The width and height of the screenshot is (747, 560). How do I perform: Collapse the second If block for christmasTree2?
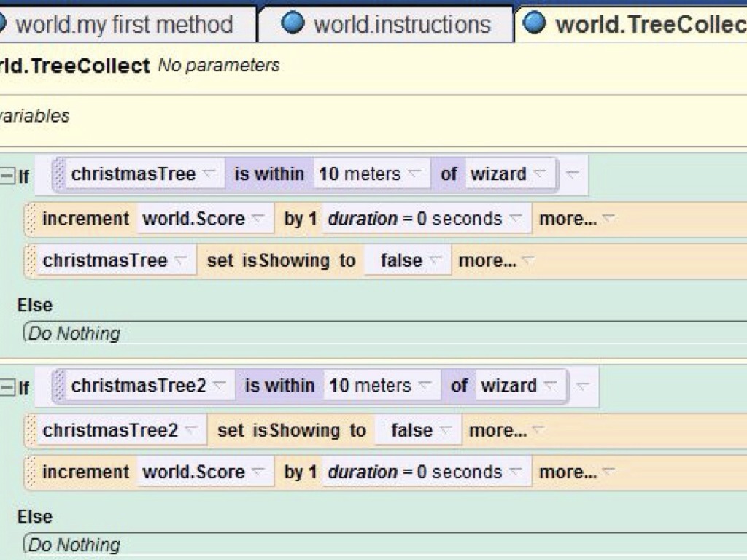(7, 387)
